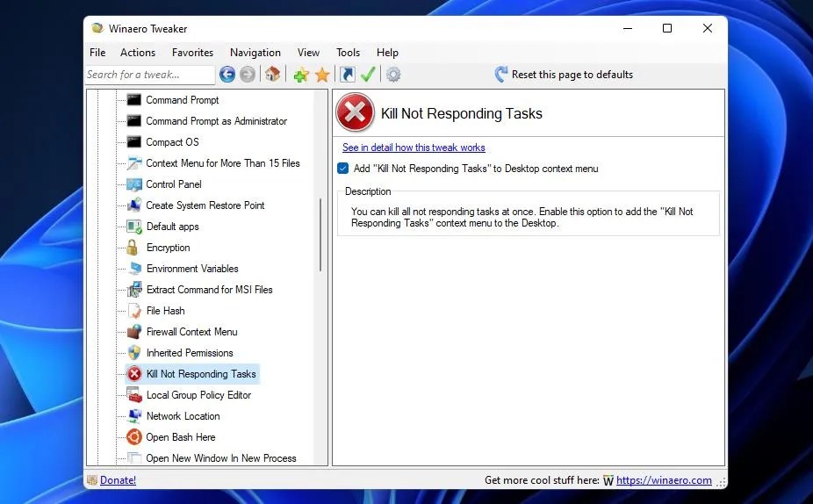Click the Open New Window In New Process icon
813x504 pixels.
(x=134, y=457)
